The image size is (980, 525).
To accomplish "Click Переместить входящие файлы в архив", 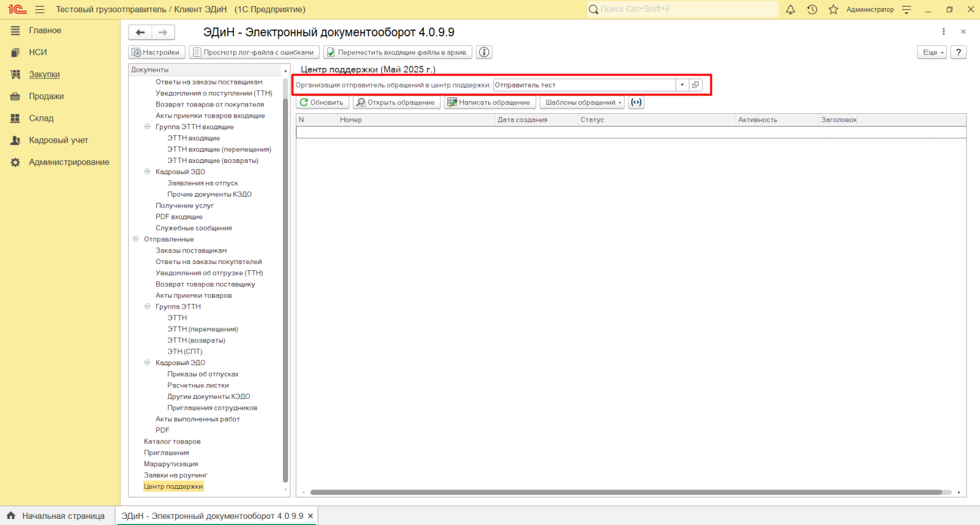I will tap(398, 52).
